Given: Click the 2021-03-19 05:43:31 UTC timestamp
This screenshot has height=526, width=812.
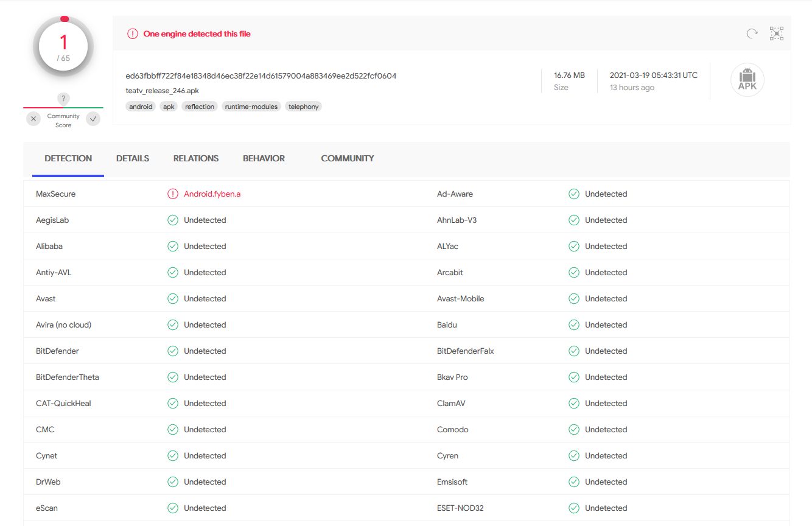Looking at the screenshot, I should pyautogui.click(x=654, y=75).
